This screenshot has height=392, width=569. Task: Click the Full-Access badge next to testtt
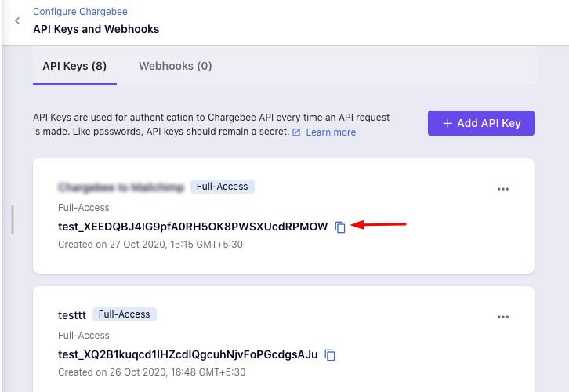[x=125, y=314]
